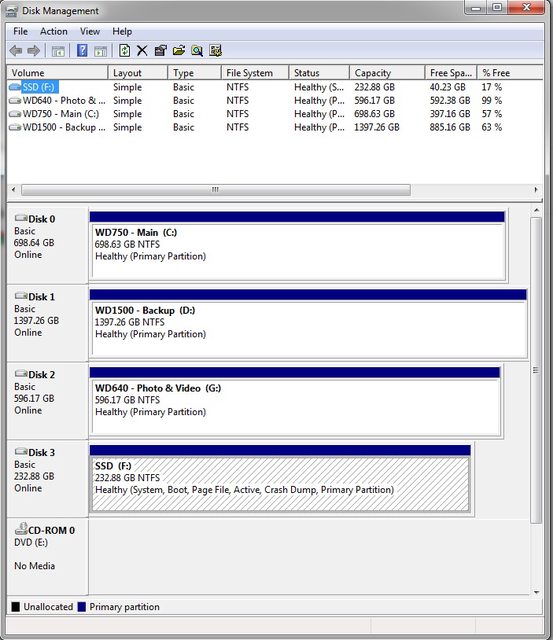
Task: Sort by the File System column header
Action: coord(255,73)
